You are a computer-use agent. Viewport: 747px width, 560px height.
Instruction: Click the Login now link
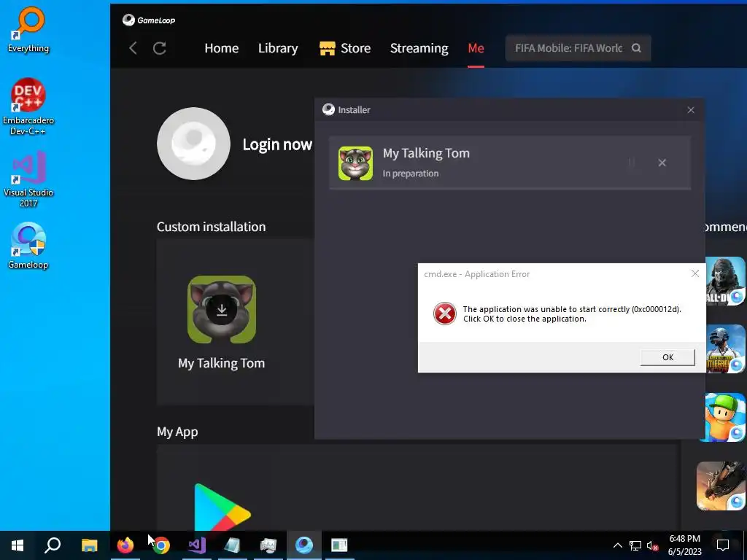(x=277, y=144)
